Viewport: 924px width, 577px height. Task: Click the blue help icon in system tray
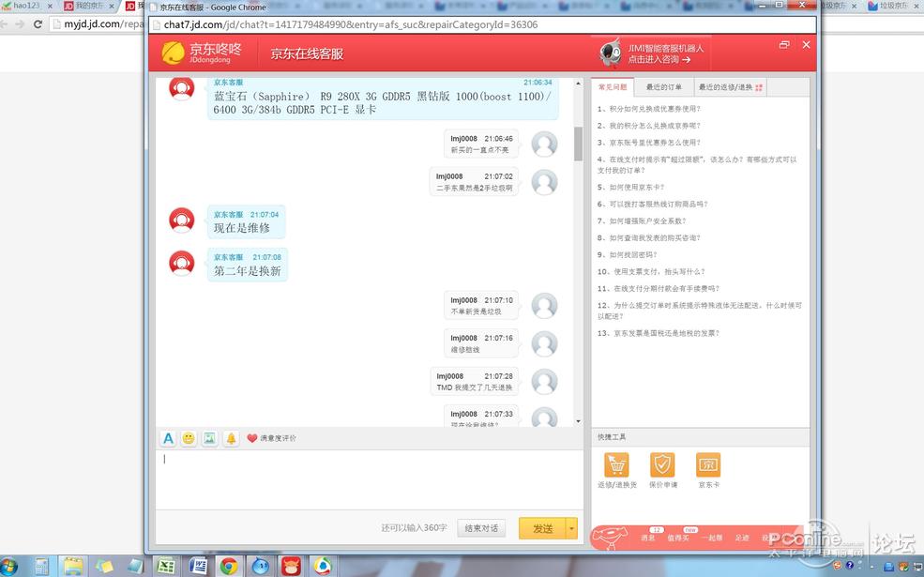click(x=850, y=566)
